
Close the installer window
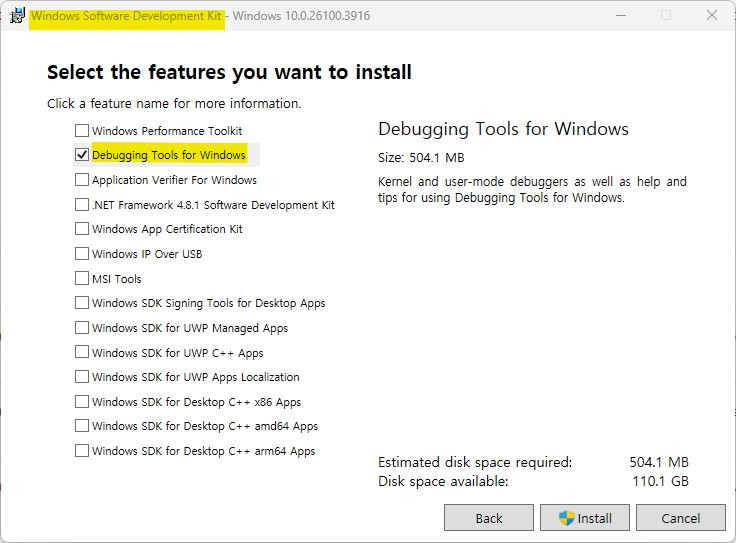pos(712,15)
